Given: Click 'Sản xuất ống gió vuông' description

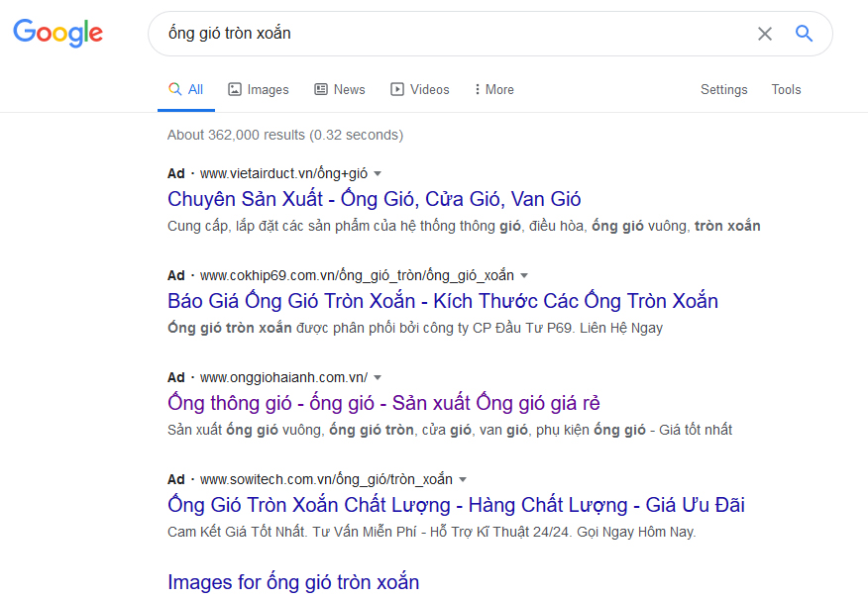Looking at the screenshot, I should (x=450, y=430).
